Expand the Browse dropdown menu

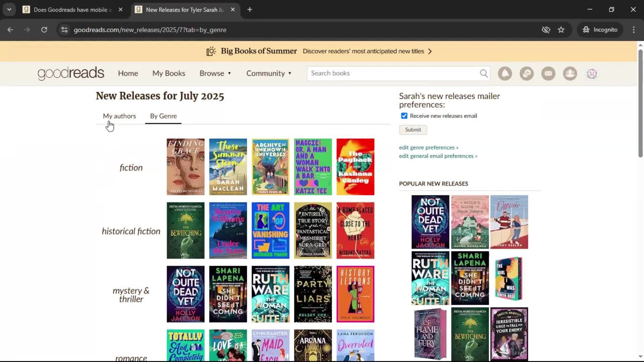[215, 73]
